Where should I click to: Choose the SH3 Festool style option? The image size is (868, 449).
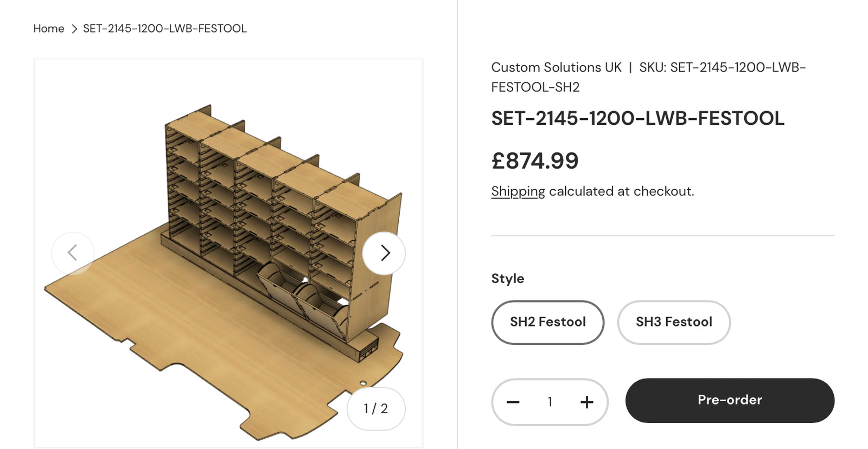coord(674,322)
